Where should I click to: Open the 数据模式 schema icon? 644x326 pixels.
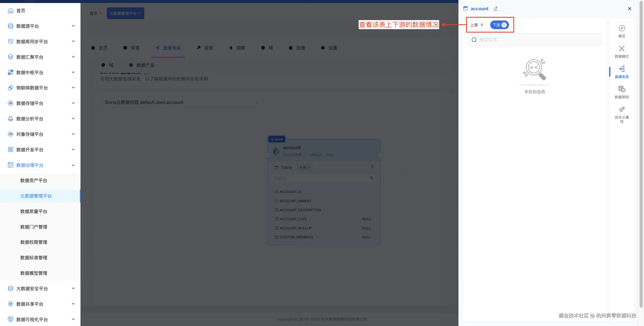tap(621, 49)
